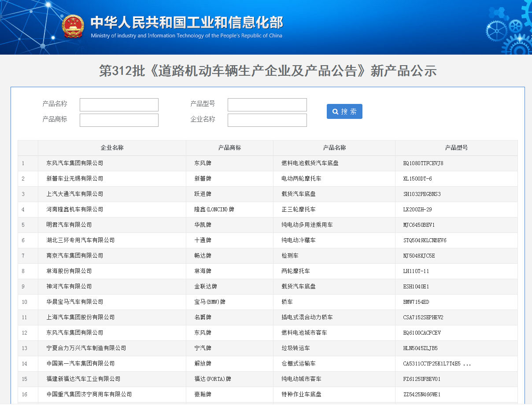Viewport: 532px width, 406px height.
Task: Click brand cell 解放牌
Action: (x=203, y=364)
